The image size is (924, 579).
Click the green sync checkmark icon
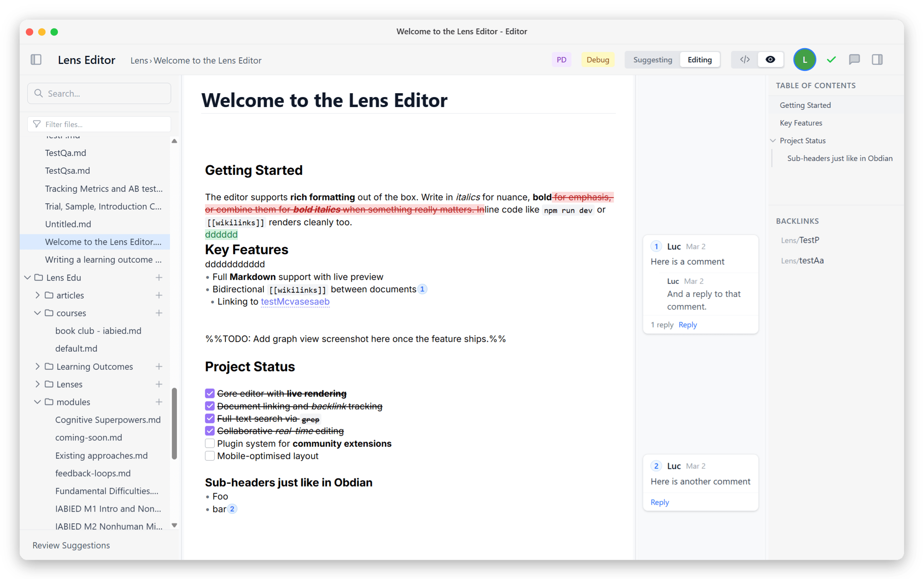[x=831, y=60]
